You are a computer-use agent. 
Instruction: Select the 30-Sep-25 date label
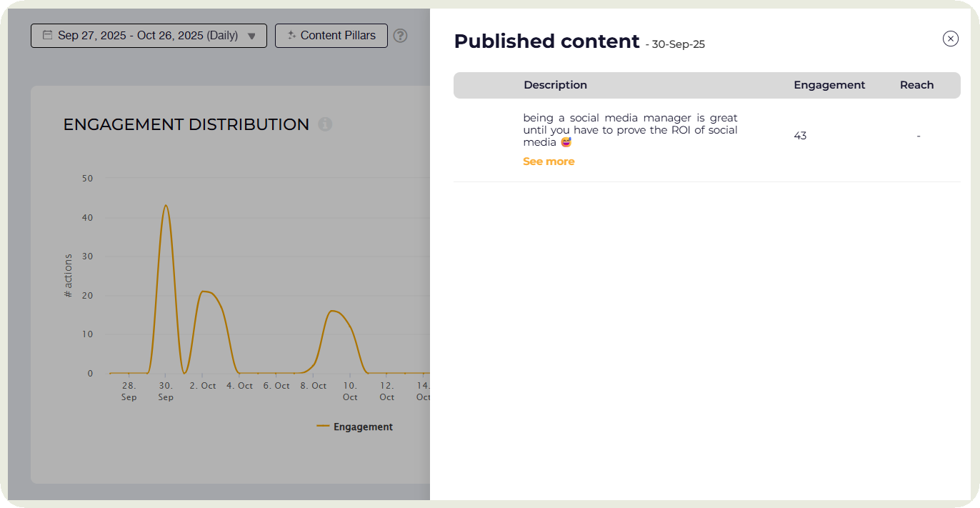tap(678, 44)
